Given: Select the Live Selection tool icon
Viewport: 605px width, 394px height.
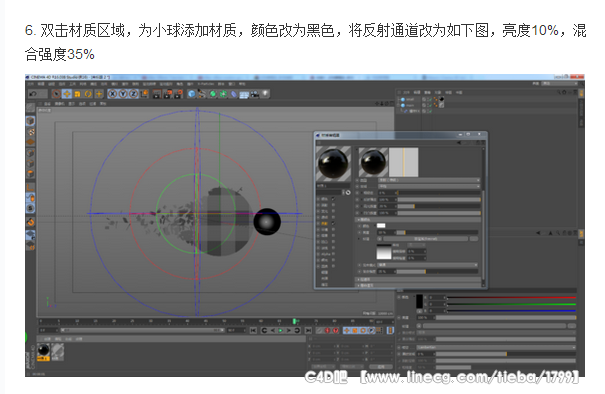Looking at the screenshot, I should click(56, 94).
